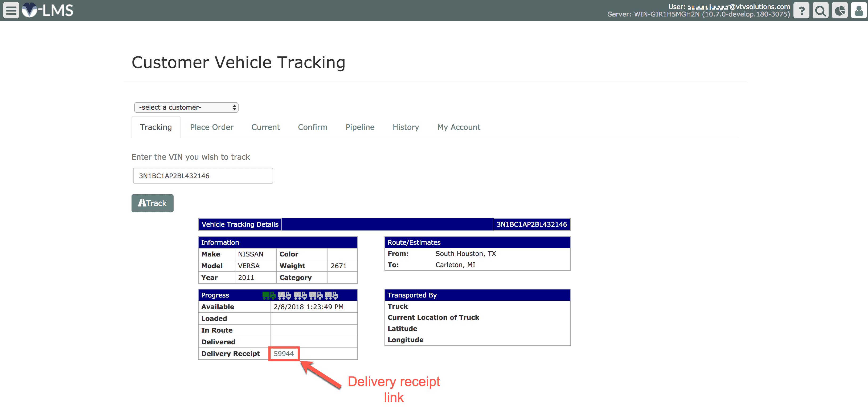868x414 pixels.
Task: Switch to the Place Order tab
Action: tap(212, 127)
